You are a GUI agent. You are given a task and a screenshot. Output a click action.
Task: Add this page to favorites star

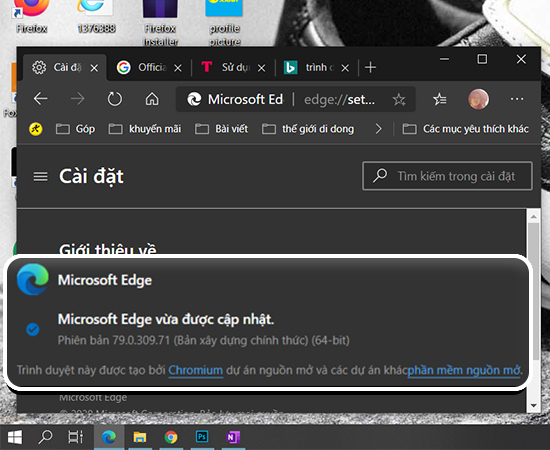coord(399,100)
